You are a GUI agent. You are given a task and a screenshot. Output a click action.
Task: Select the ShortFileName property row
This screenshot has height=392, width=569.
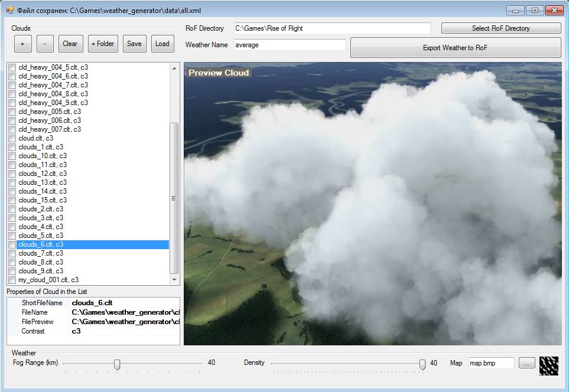(93, 303)
